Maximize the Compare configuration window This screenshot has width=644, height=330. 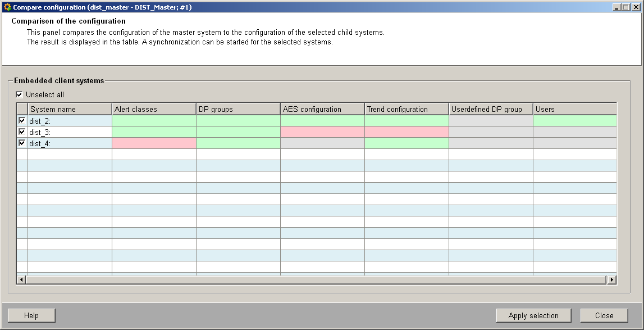[x=627, y=7]
